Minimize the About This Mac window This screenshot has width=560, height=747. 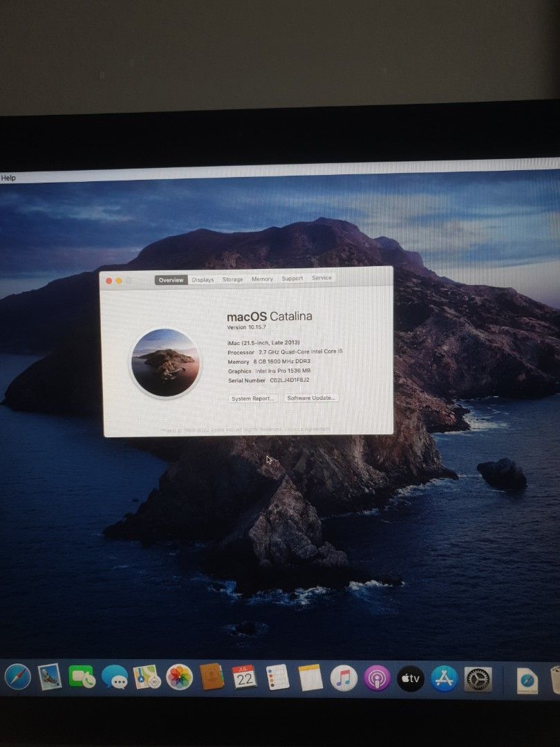point(119,281)
